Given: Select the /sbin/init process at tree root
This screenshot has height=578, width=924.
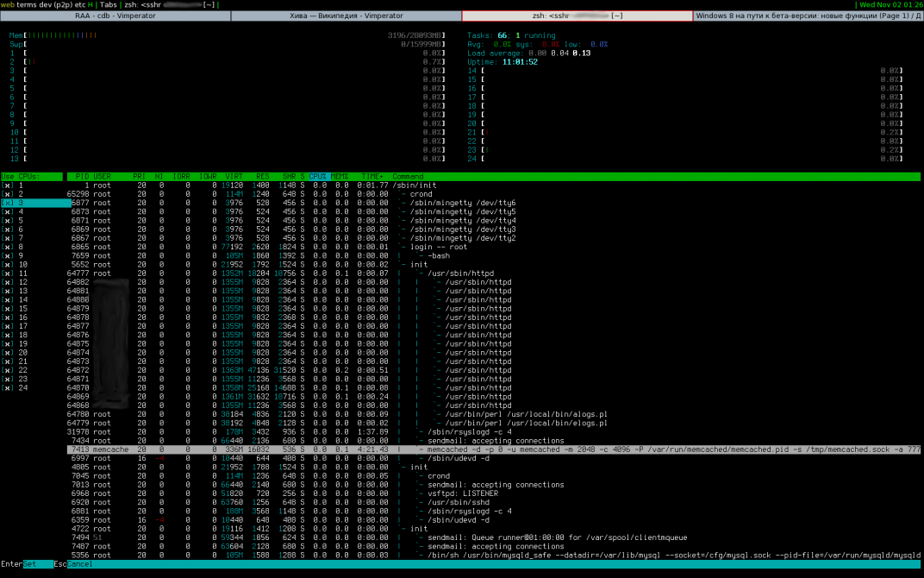Looking at the screenshot, I should (x=415, y=185).
